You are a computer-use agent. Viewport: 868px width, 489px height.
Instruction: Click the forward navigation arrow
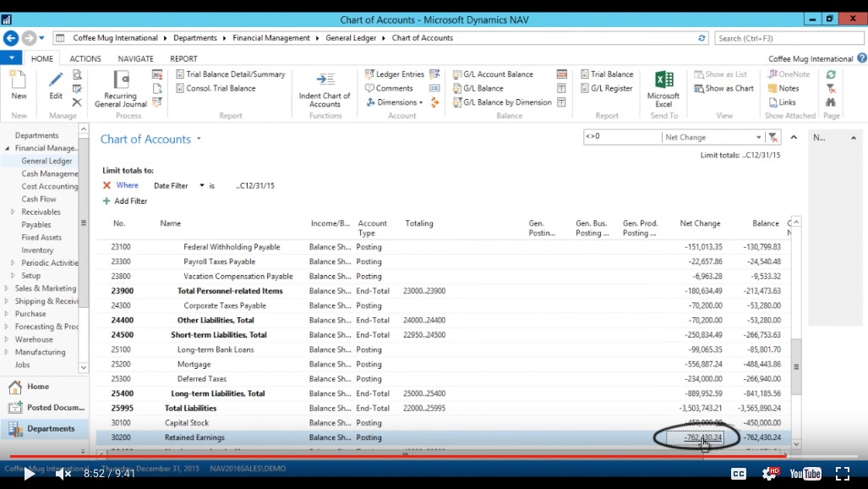pyautogui.click(x=29, y=38)
